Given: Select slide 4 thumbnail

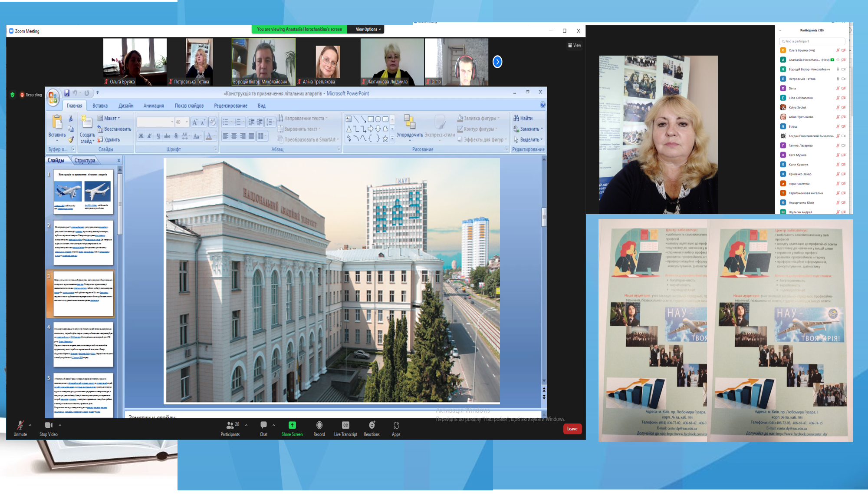Looking at the screenshot, I should tap(83, 344).
